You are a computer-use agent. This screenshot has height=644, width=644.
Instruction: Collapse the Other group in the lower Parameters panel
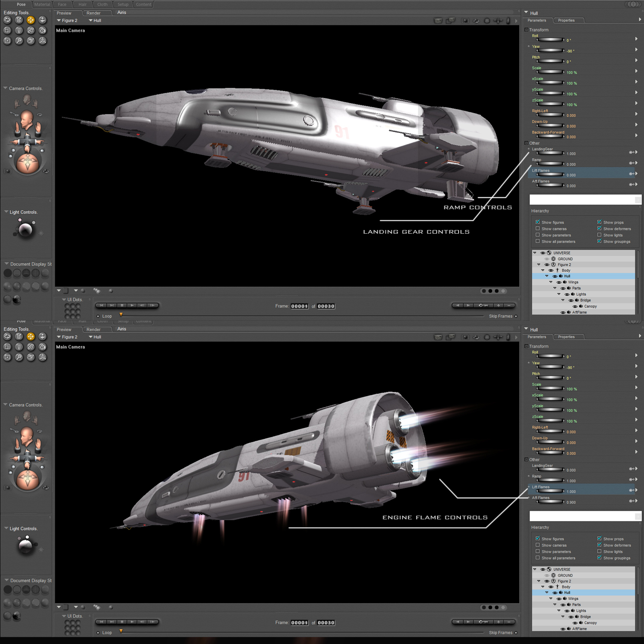click(527, 460)
